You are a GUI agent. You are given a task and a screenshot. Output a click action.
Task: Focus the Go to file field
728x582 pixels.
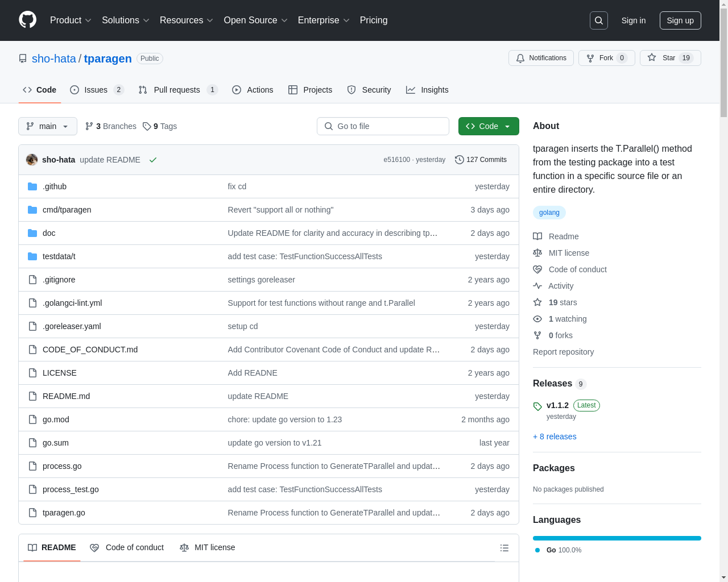(x=383, y=126)
